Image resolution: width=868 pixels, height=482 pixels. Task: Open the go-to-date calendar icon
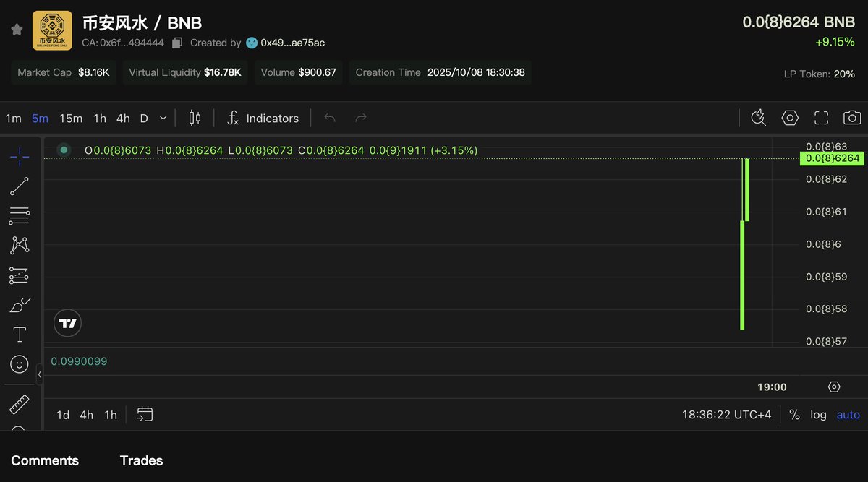(145, 414)
